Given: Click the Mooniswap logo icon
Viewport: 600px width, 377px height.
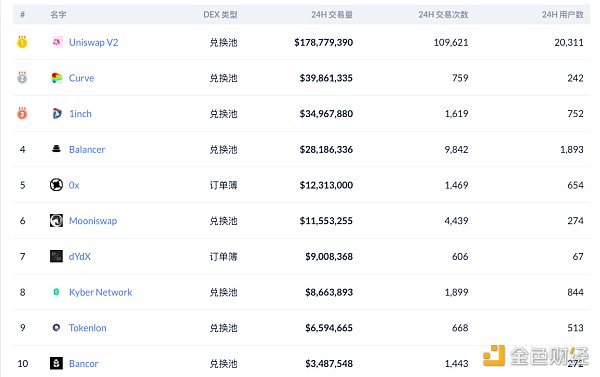Looking at the screenshot, I should [56, 220].
